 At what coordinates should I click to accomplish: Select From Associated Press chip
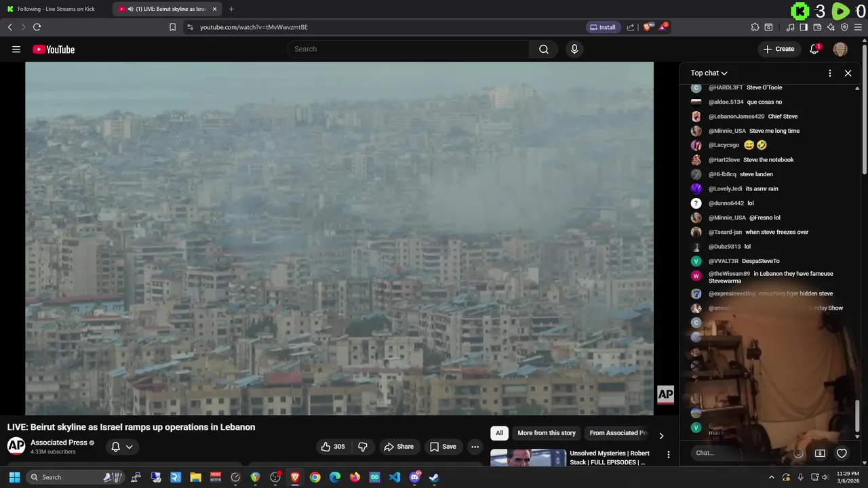(616, 433)
